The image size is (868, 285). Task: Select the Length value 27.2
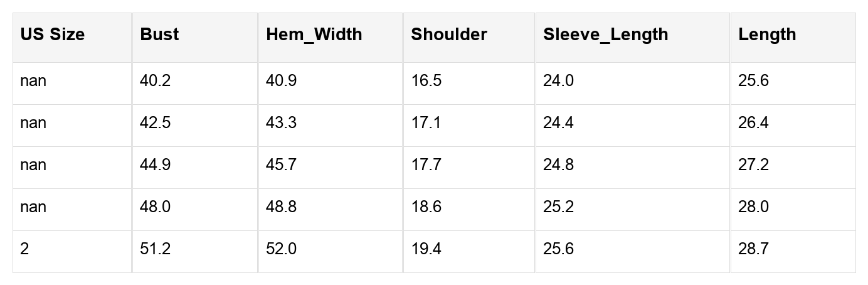(753, 165)
